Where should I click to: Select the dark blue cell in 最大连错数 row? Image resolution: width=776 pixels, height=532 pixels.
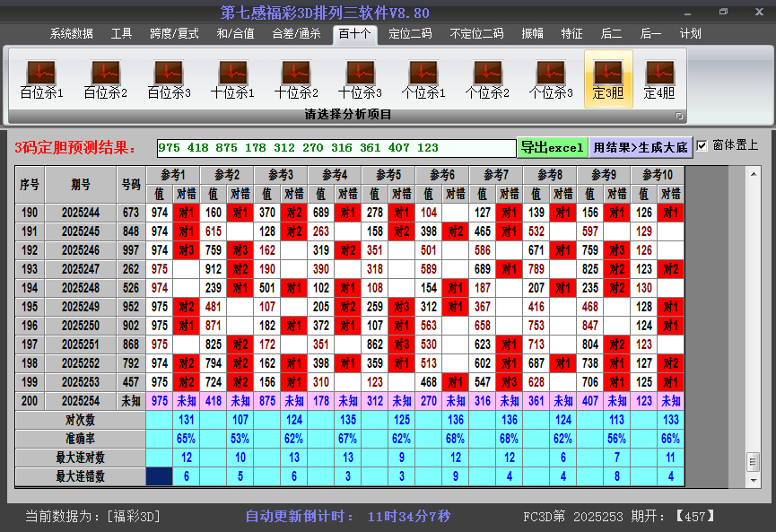click(x=160, y=476)
